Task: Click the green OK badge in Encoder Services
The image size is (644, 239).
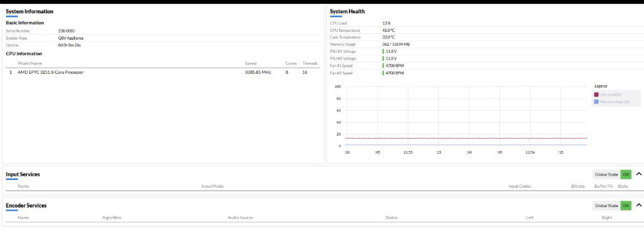Action: [x=626, y=206]
